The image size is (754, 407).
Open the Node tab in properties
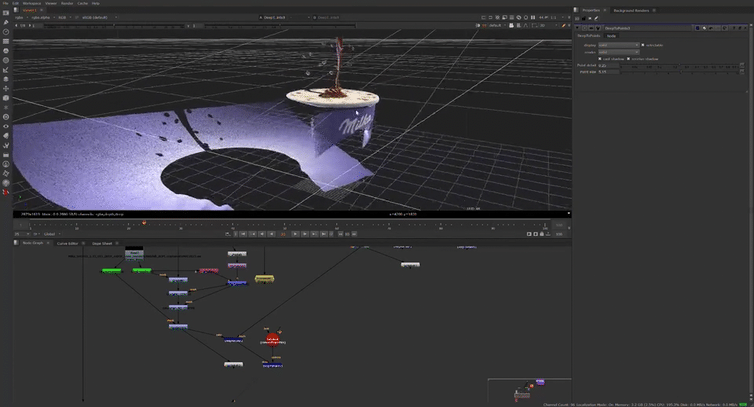coord(612,36)
